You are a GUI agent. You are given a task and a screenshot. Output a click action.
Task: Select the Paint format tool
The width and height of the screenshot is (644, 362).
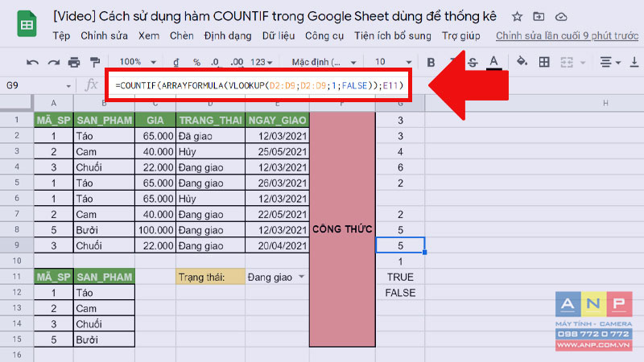click(95, 63)
